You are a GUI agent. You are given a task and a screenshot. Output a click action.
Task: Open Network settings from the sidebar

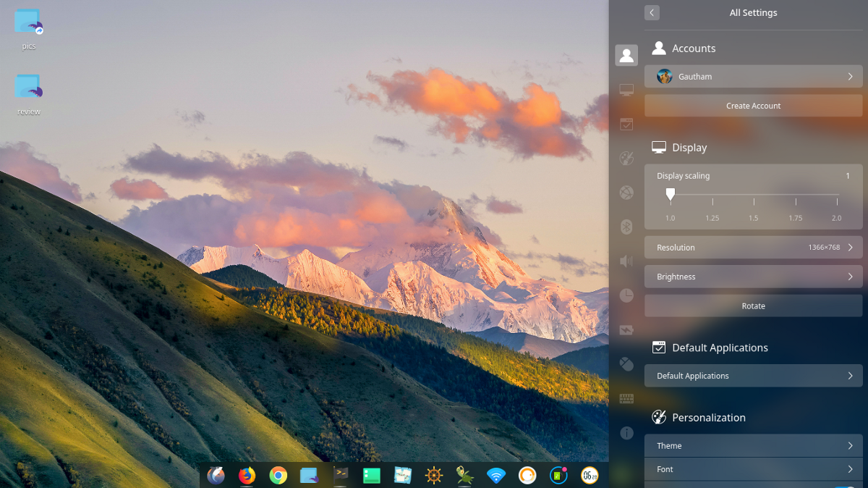(x=626, y=193)
